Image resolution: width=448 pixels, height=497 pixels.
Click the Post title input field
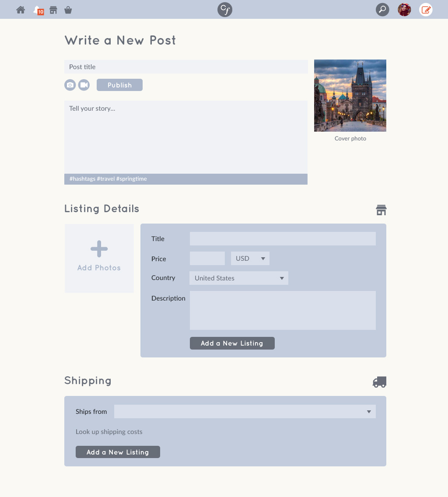pyautogui.click(x=186, y=67)
